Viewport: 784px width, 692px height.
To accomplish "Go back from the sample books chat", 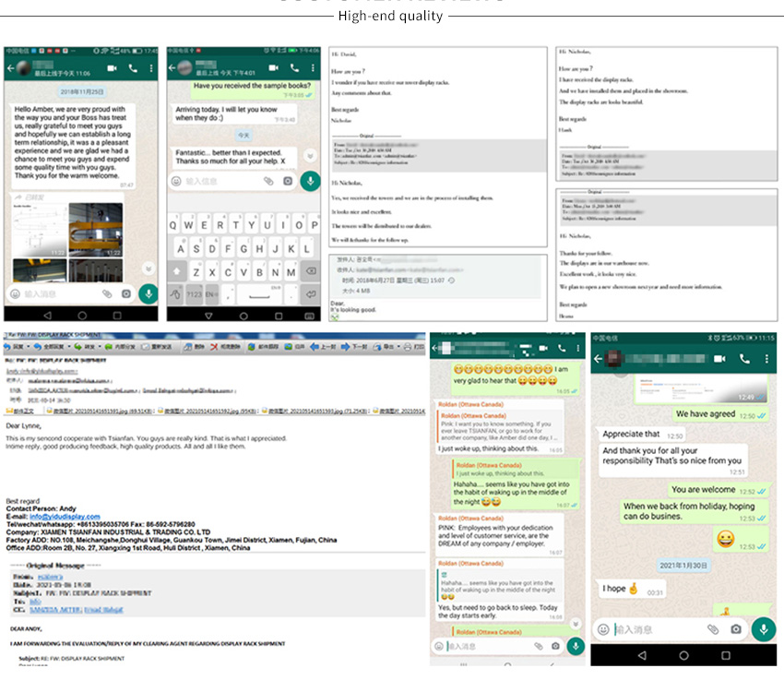I will [x=172, y=67].
